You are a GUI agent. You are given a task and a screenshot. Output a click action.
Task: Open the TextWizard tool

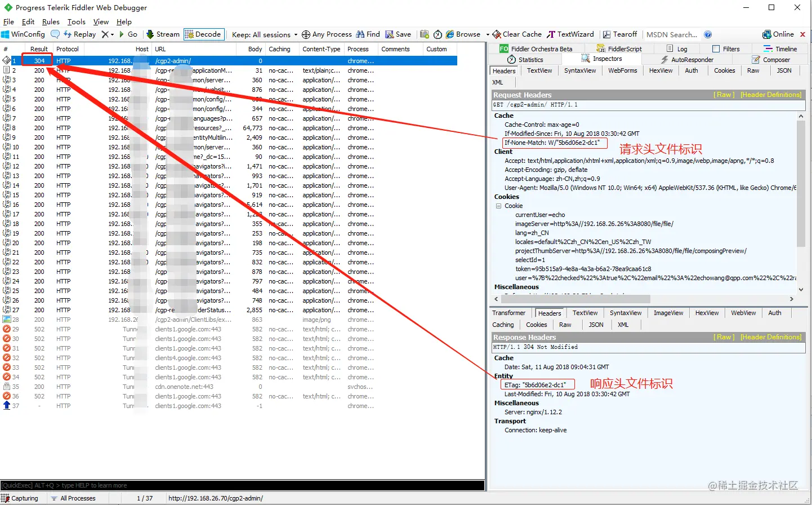[570, 34]
